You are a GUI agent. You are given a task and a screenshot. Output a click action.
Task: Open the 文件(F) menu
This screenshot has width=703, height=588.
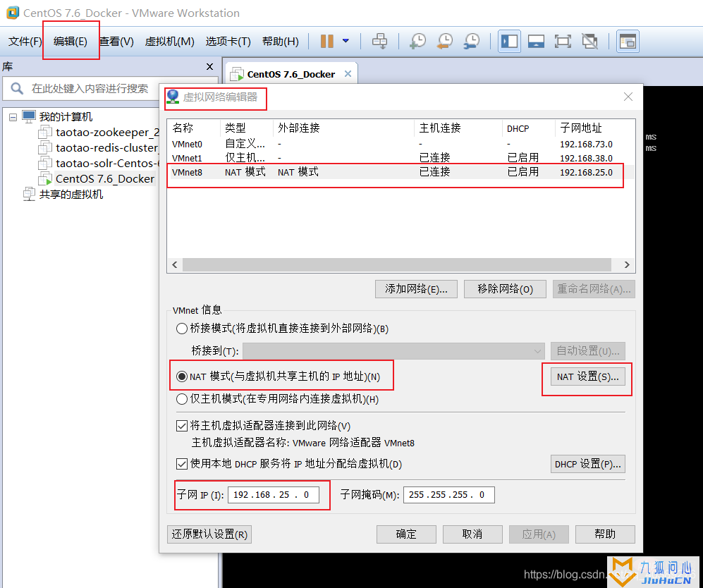coord(25,41)
